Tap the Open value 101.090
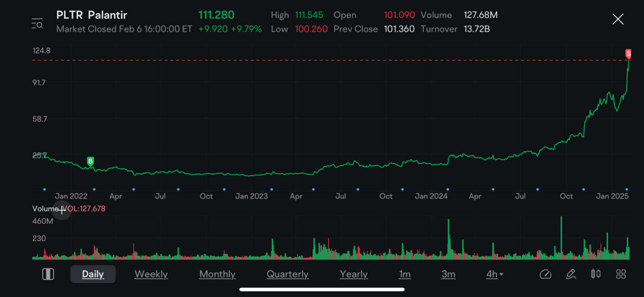Viewport: 644px width, 297px height. [399, 15]
